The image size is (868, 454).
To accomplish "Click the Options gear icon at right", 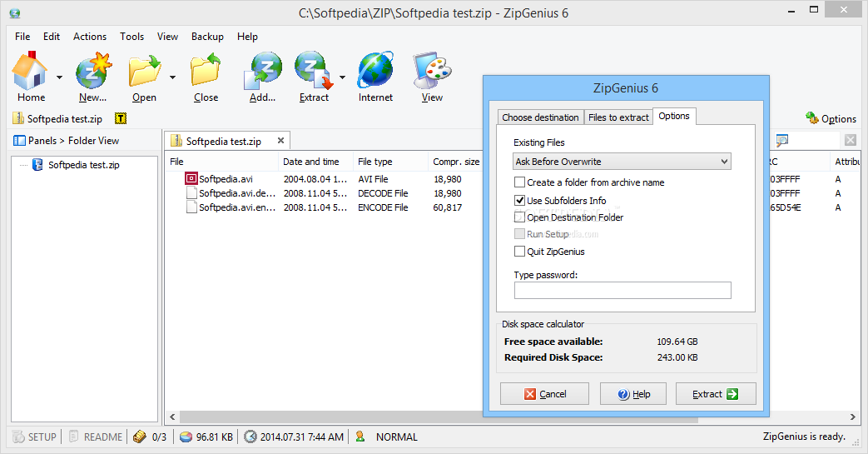I will (x=812, y=117).
